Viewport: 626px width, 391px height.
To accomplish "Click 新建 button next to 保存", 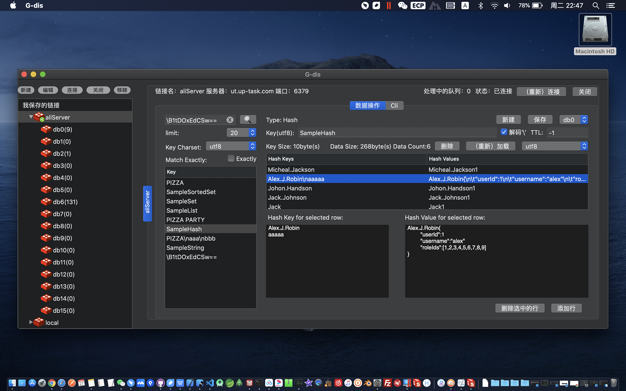I will (x=508, y=119).
